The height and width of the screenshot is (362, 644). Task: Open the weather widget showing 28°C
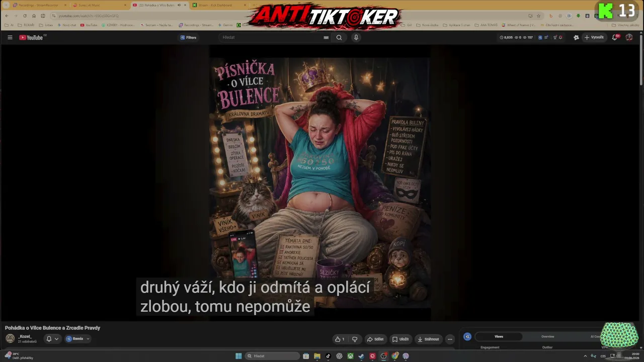coord(19,356)
